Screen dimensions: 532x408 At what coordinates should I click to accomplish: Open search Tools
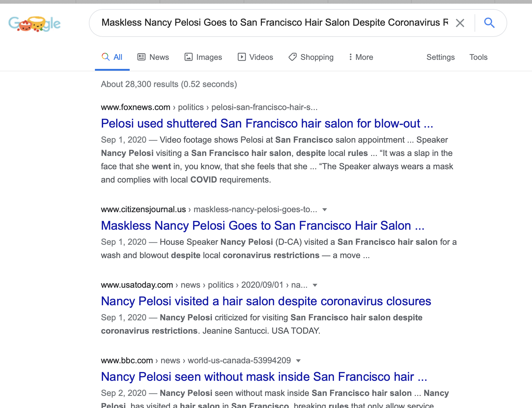click(478, 57)
